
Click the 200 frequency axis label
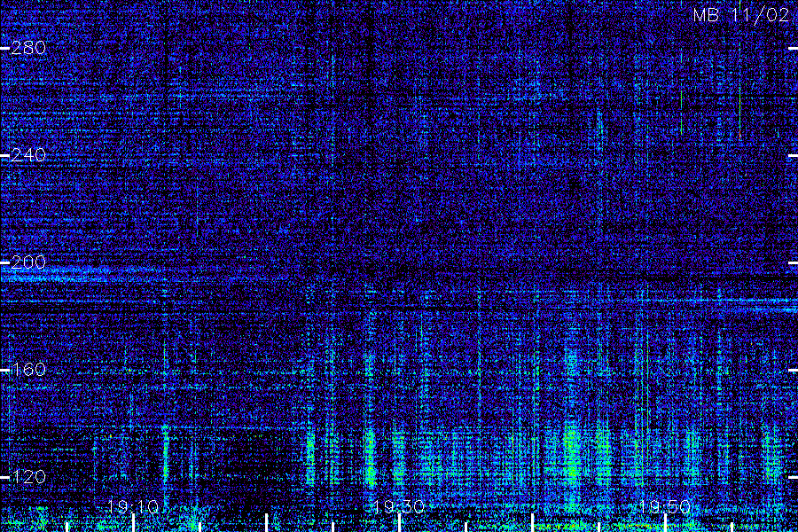28,262
